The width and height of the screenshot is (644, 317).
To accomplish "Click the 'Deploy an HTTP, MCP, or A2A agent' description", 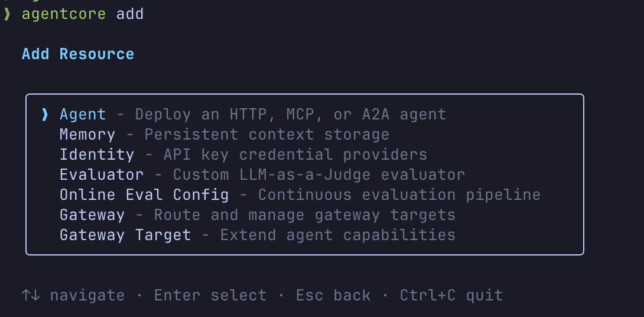I will pyautogui.click(x=291, y=114).
